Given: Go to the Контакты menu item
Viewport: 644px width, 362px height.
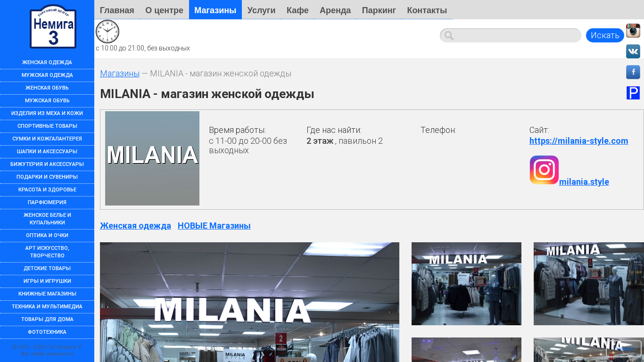Looking at the screenshot, I should (427, 10).
